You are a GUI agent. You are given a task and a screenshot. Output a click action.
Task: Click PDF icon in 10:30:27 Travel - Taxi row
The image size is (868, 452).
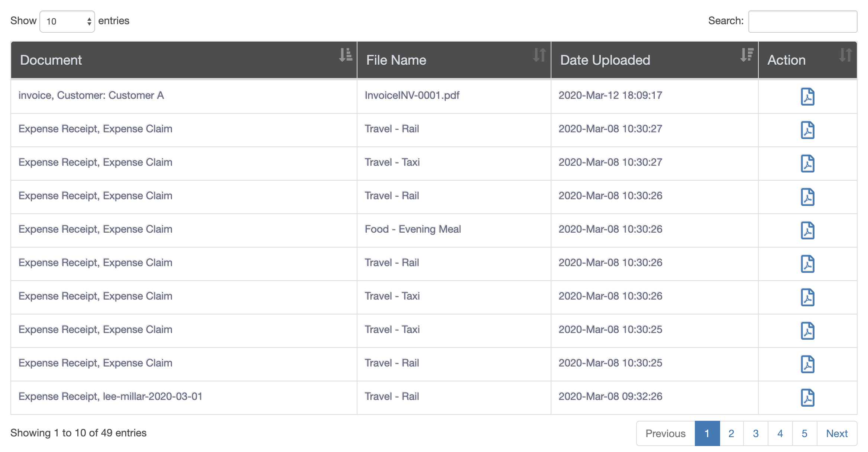(x=807, y=164)
